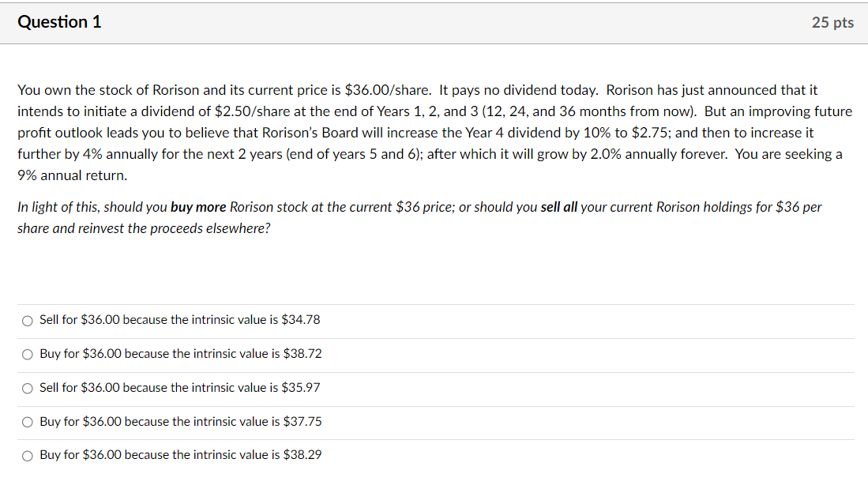Select the radio button for intrinsic value $34.78
This screenshot has height=489, width=868.
[x=28, y=320]
